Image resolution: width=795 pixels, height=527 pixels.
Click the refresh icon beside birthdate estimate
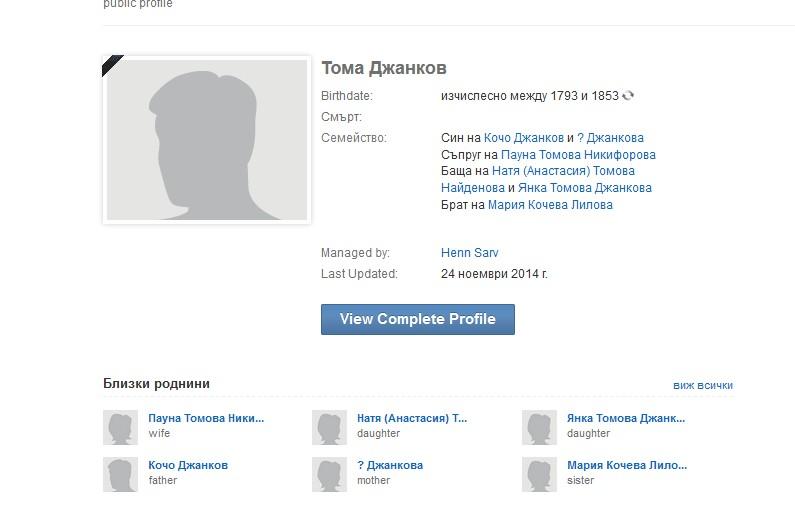coord(628,96)
